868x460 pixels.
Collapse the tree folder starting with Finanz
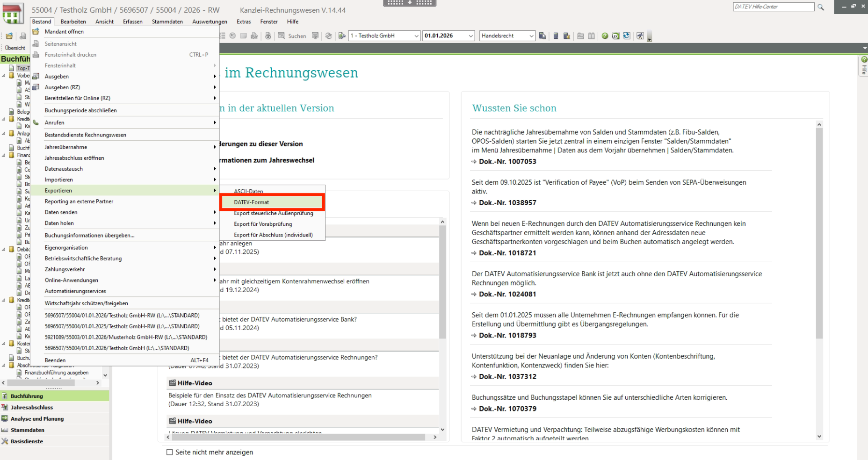click(4, 155)
